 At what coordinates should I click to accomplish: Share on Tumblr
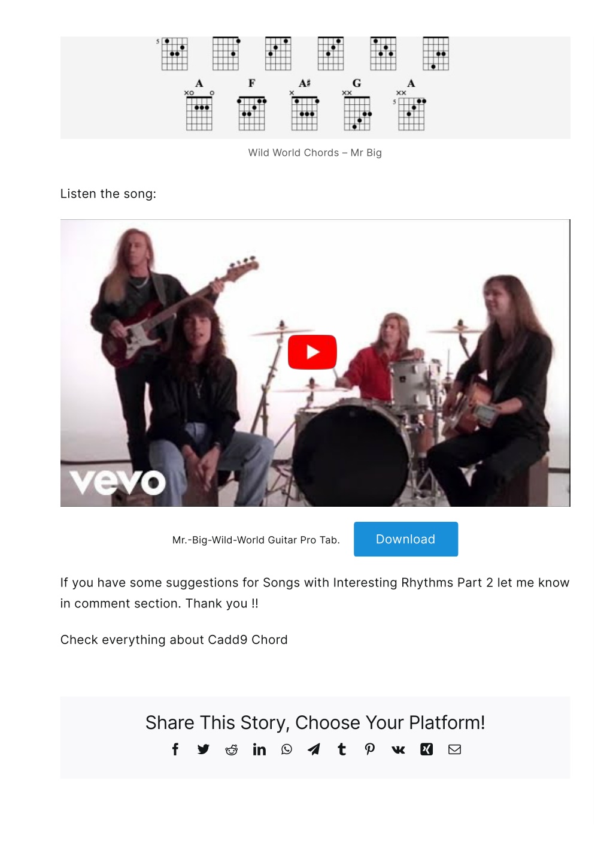coord(342,749)
